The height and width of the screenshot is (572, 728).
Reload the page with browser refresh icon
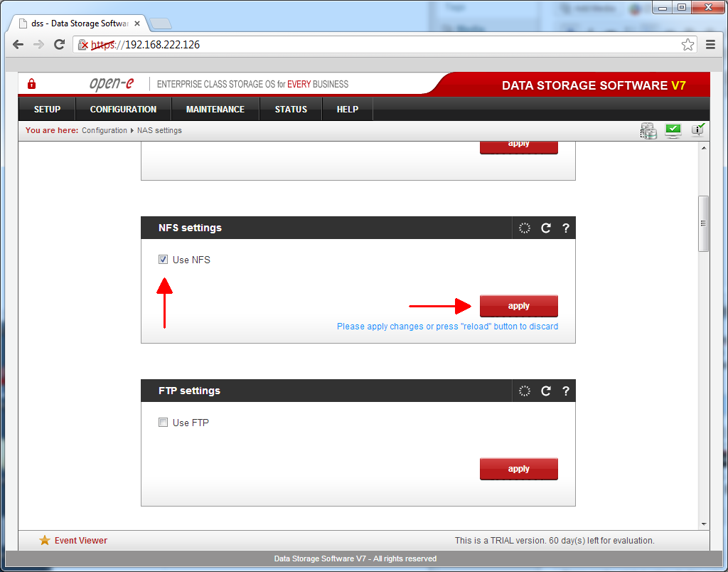point(59,45)
